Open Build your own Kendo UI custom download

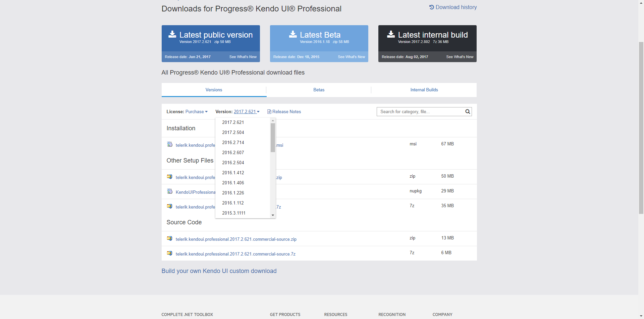point(219,271)
